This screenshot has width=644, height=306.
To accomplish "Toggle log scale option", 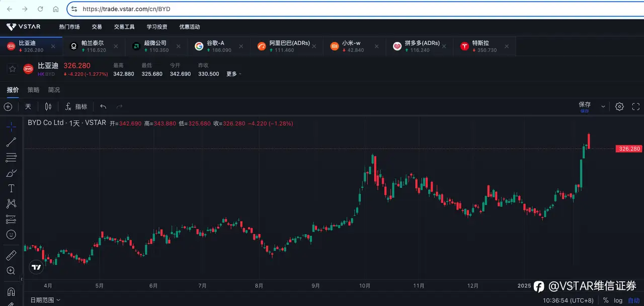I will (618, 300).
